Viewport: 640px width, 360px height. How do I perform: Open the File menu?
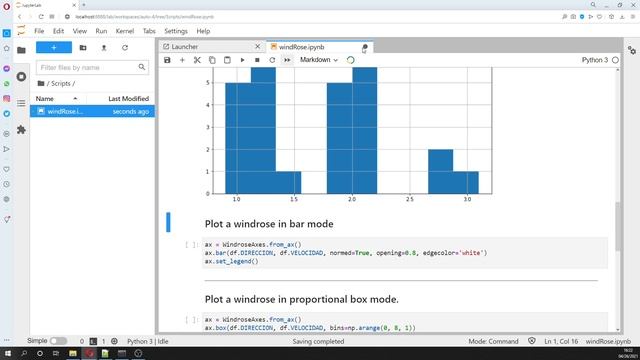pos(39,31)
